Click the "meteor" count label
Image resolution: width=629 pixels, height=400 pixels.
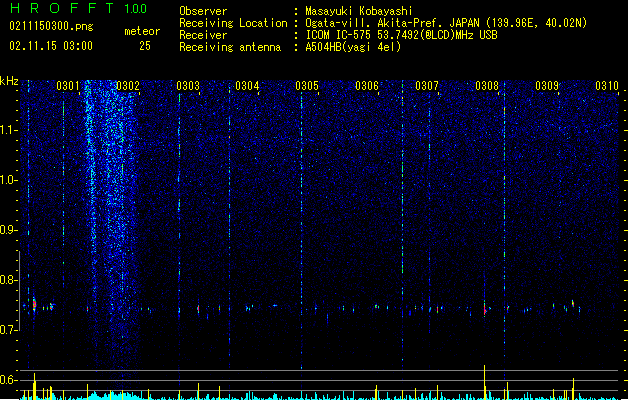(142, 31)
